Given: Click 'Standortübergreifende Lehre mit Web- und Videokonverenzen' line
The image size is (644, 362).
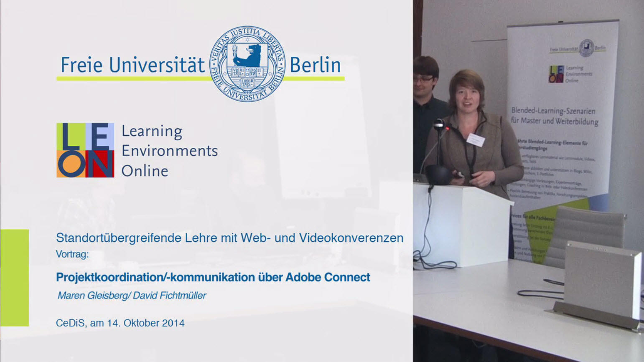Looking at the screenshot, I should 230,238.
